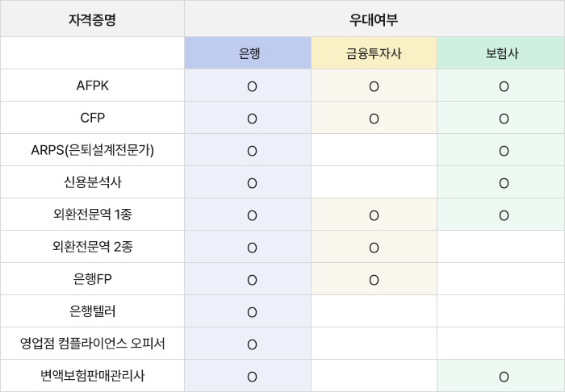565x392 pixels.
Task: Click the CFP row label
Action: click(92, 118)
